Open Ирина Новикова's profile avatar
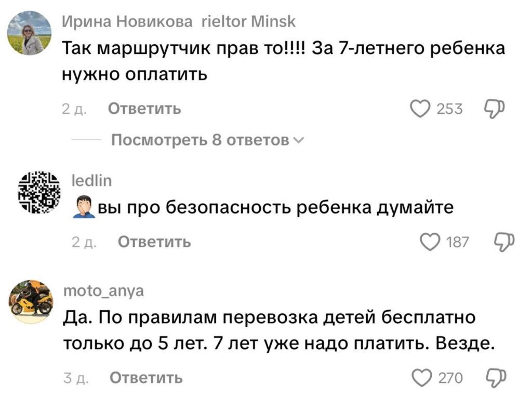The height and width of the screenshot is (399, 532). coord(29,33)
